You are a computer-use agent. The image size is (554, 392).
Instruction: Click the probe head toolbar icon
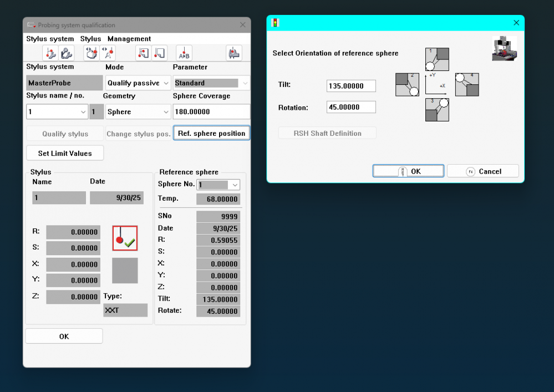pyautogui.click(x=233, y=53)
